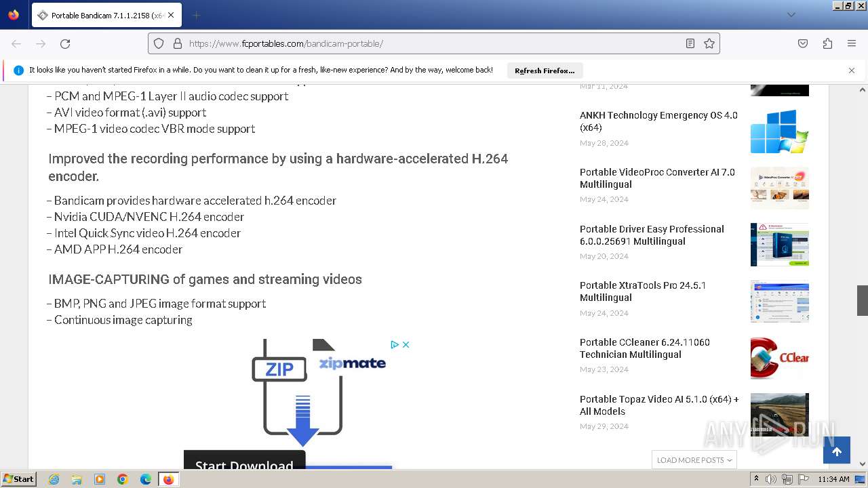Click the Firefox logo icon in the title bar
This screenshot has height=488, width=868.
pyautogui.click(x=14, y=14)
